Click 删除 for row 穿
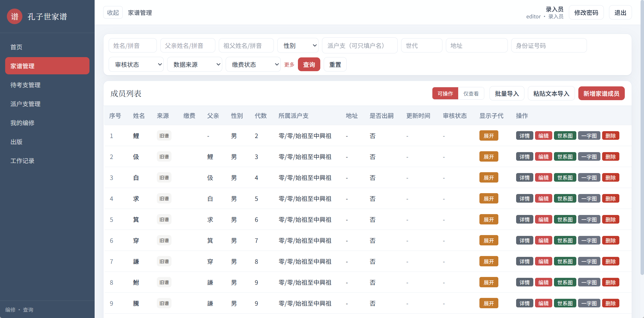644x318 pixels. pos(610,241)
